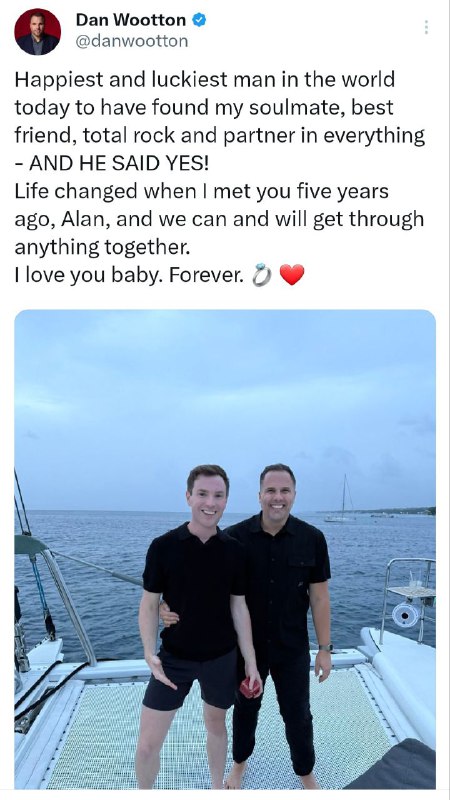Open the @danwootton handle link
450x800 pixels.
[x=132, y=41]
